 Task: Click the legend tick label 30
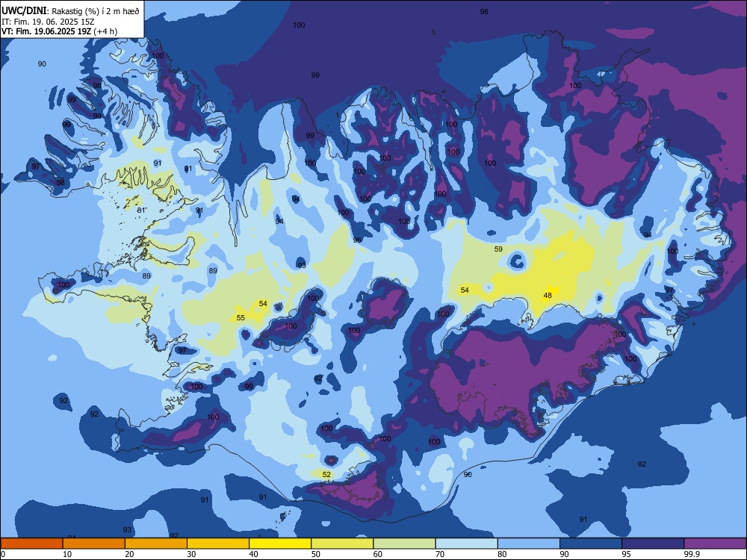pos(191,554)
